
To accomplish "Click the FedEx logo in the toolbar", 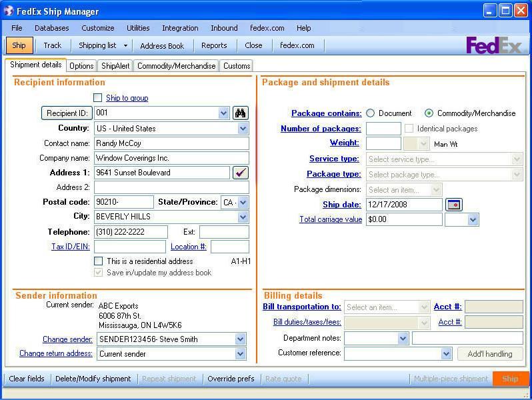I will pos(493,45).
